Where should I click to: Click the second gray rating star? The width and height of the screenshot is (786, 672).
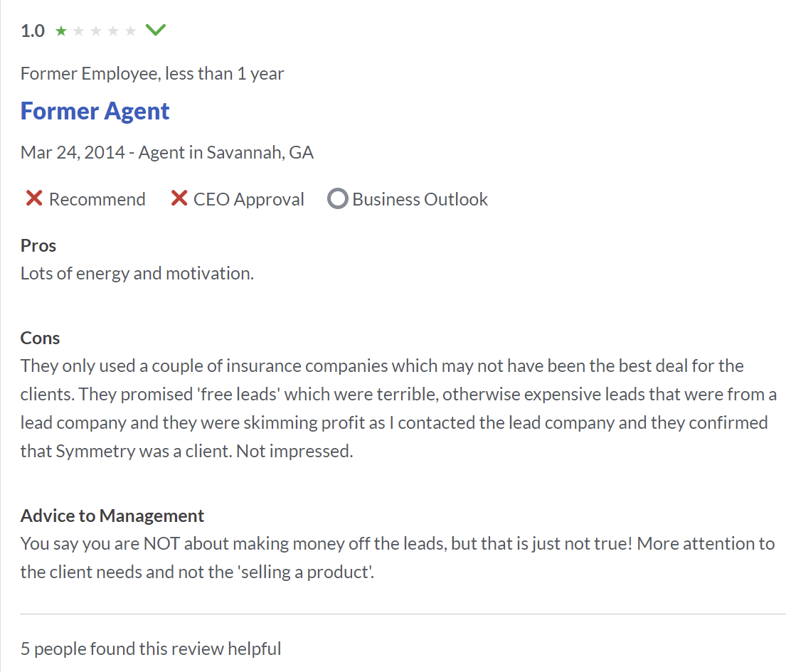79,31
